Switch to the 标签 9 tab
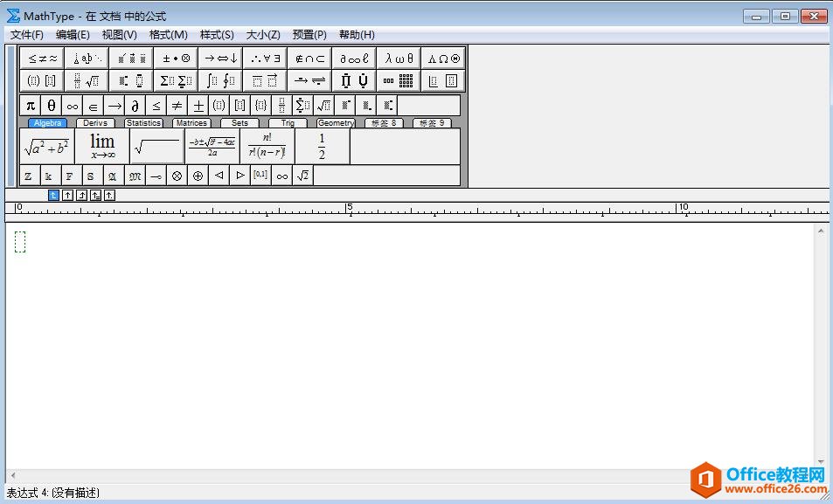Screen dimensions: 833x504 [432, 122]
